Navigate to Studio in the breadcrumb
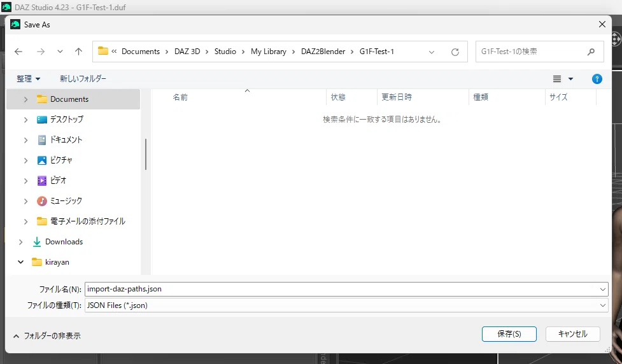The height and width of the screenshot is (364, 622). (x=225, y=52)
